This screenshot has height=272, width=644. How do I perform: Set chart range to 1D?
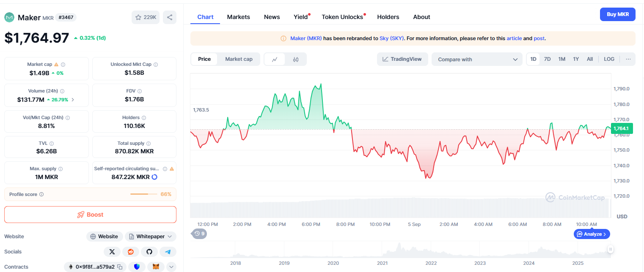pos(534,59)
